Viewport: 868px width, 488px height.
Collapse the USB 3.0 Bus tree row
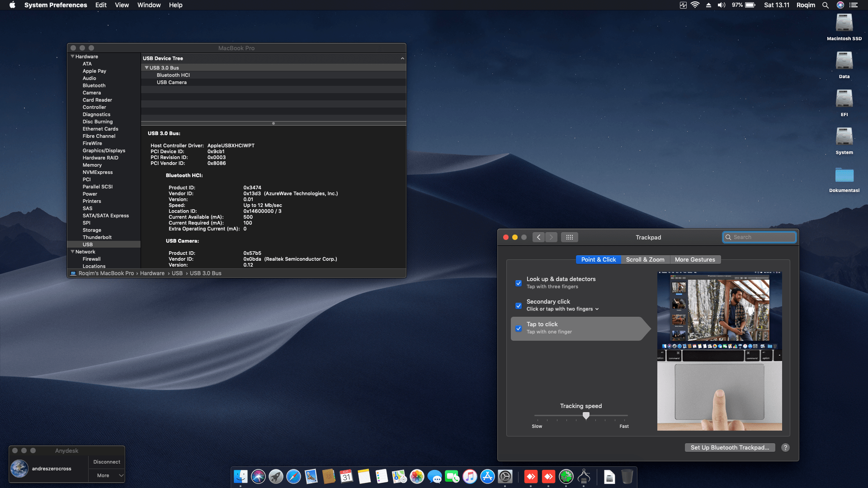pyautogui.click(x=146, y=68)
